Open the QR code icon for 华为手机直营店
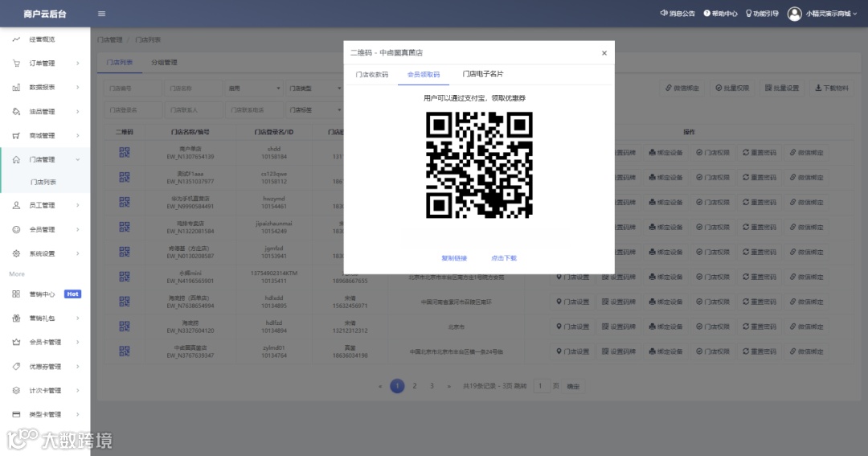This screenshot has height=456, width=868. tap(125, 202)
